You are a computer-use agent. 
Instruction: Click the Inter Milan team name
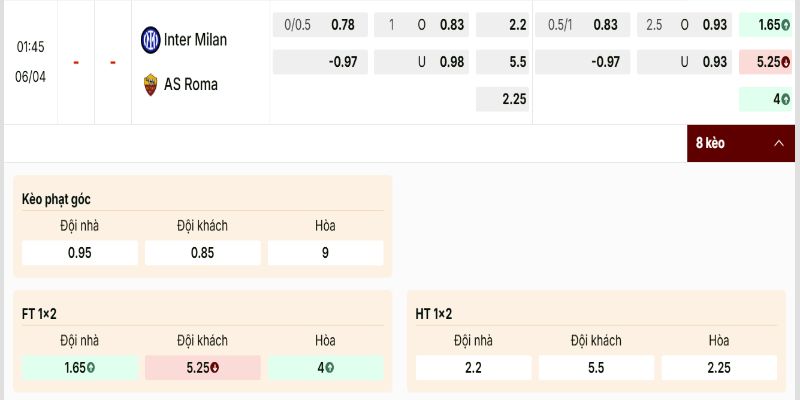[197, 40]
